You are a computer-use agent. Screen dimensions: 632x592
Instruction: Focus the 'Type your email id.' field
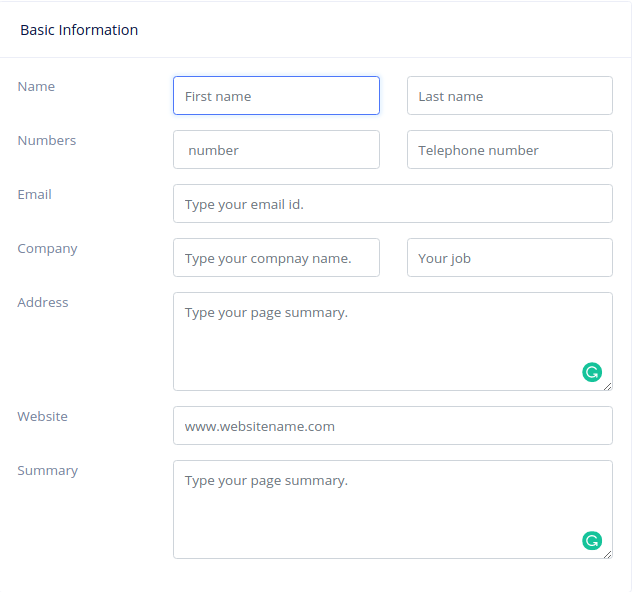[393, 204]
